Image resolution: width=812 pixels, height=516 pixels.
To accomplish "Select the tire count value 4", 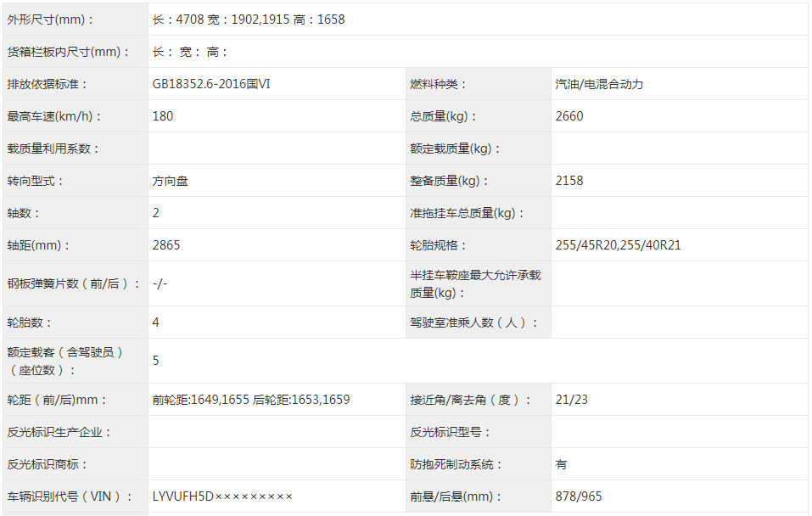I will (153, 322).
